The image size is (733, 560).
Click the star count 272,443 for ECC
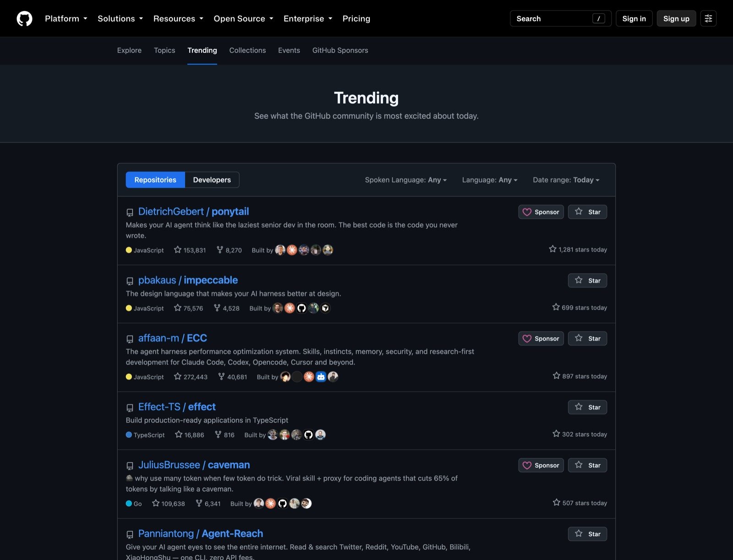(x=191, y=377)
